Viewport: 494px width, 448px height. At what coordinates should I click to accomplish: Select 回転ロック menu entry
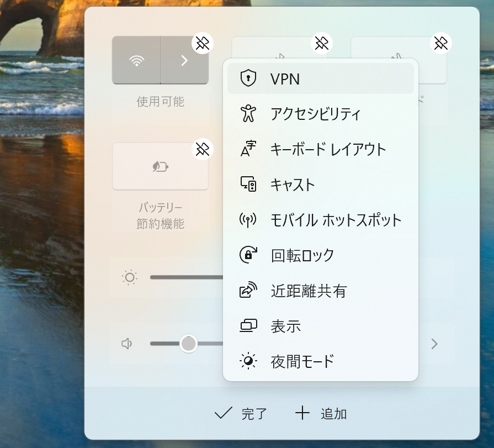coord(320,255)
